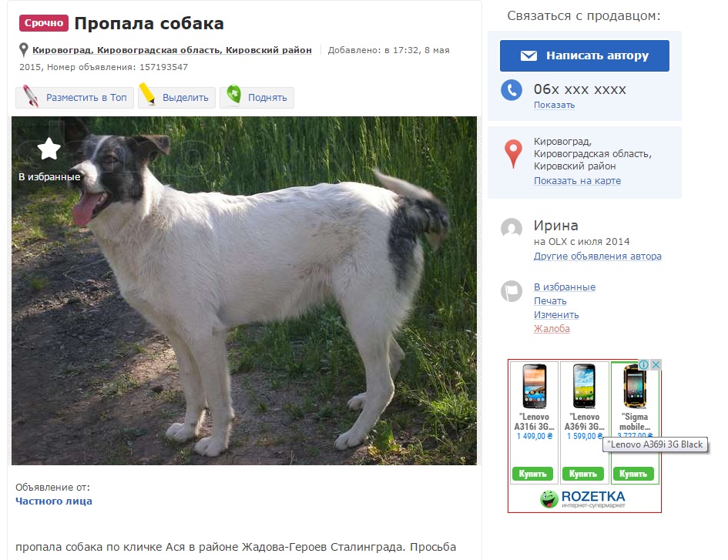Open Показать на карте link
Screen dimensions: 728x560
pos(577,180)
